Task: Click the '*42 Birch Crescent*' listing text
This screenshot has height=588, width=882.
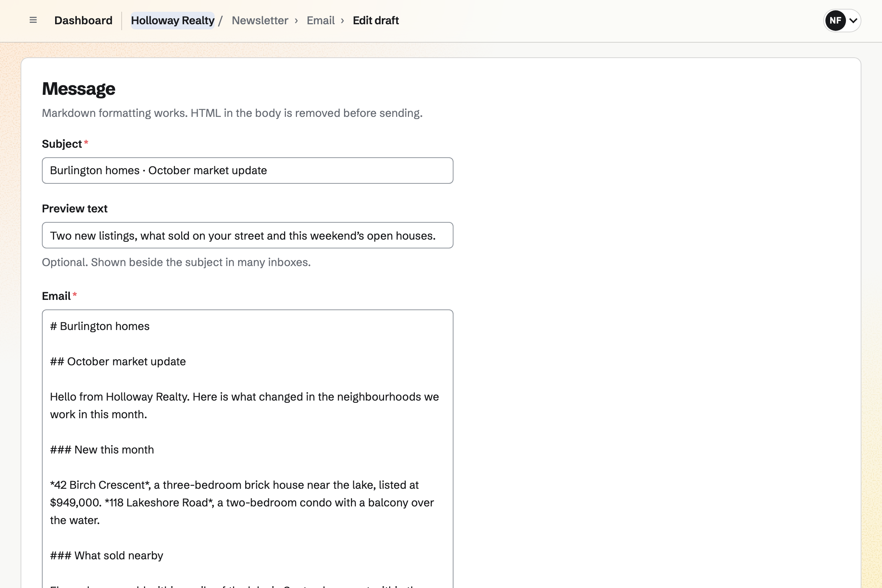Action: point(100,485)
